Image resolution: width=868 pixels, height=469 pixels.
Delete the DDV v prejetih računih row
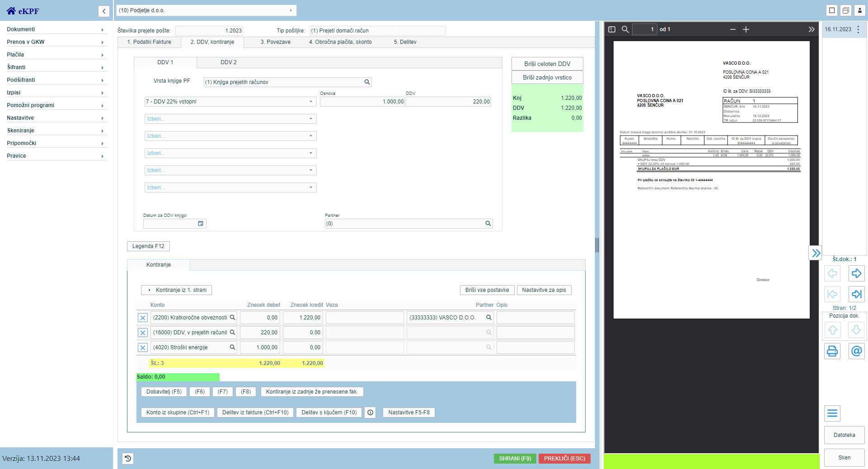tap(143, 333)
